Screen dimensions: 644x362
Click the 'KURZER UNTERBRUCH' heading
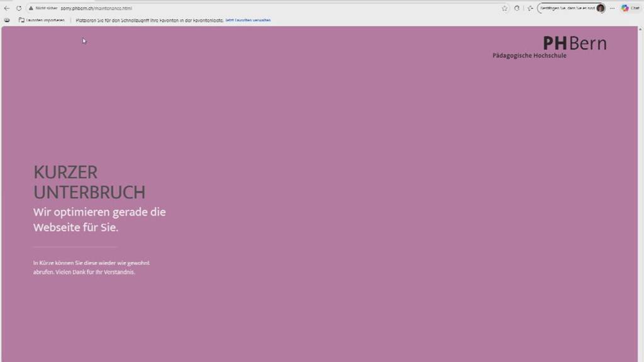coord(89,182)
